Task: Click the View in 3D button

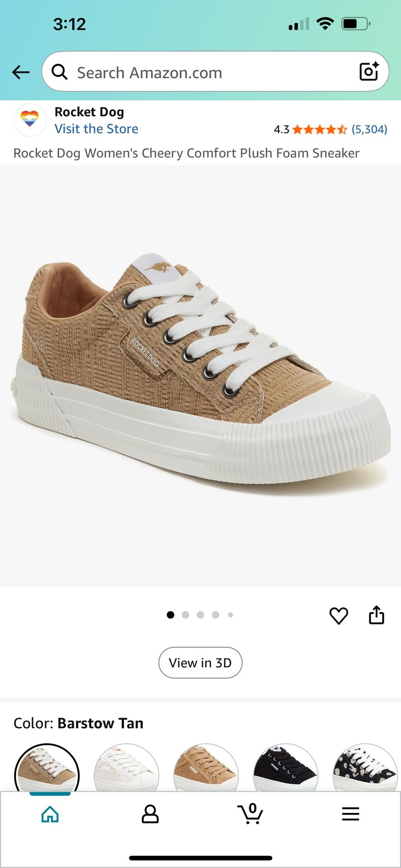Action: tap(200, 663)
